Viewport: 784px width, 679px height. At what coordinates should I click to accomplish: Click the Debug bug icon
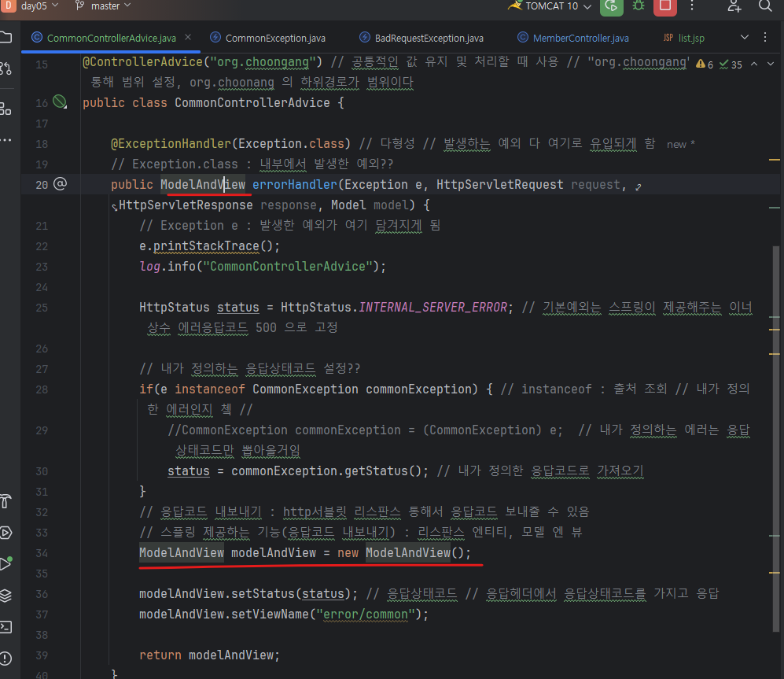pos(639,6)
